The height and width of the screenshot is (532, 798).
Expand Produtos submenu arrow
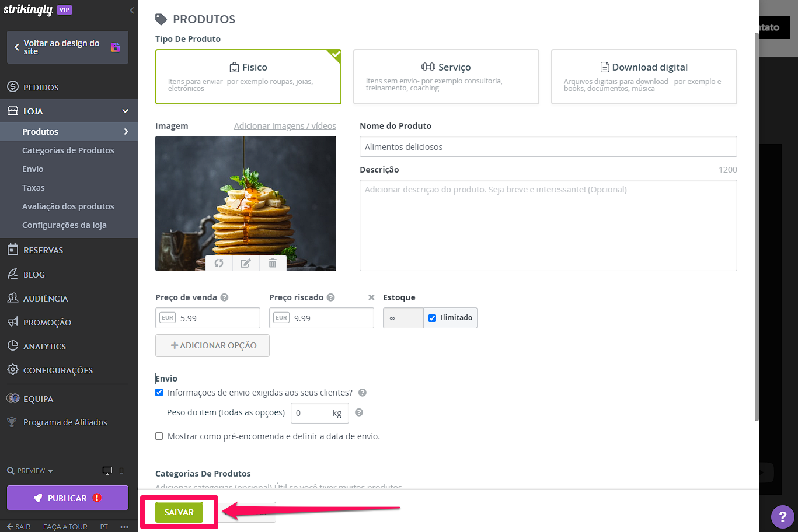point(126,132)
